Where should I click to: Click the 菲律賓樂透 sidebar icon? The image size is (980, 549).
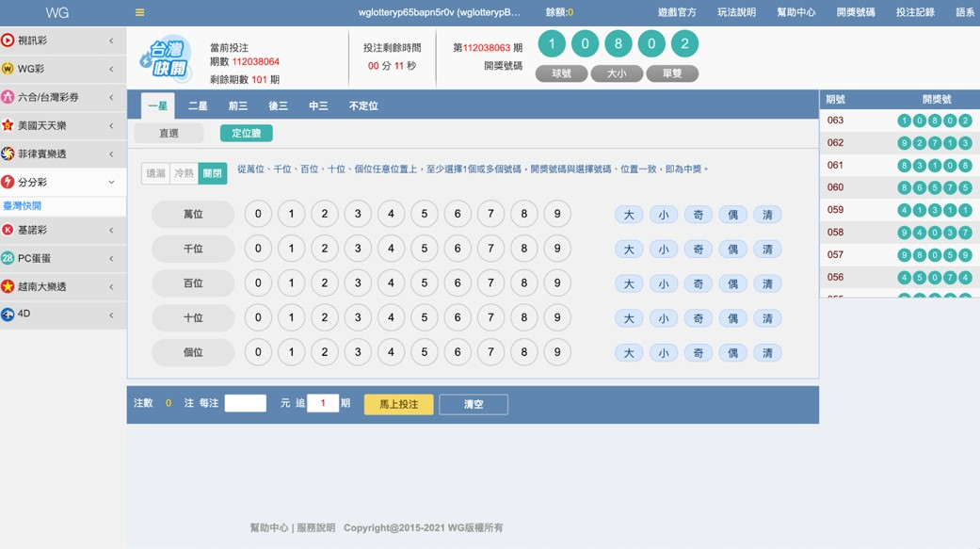[x=8, y=153]
